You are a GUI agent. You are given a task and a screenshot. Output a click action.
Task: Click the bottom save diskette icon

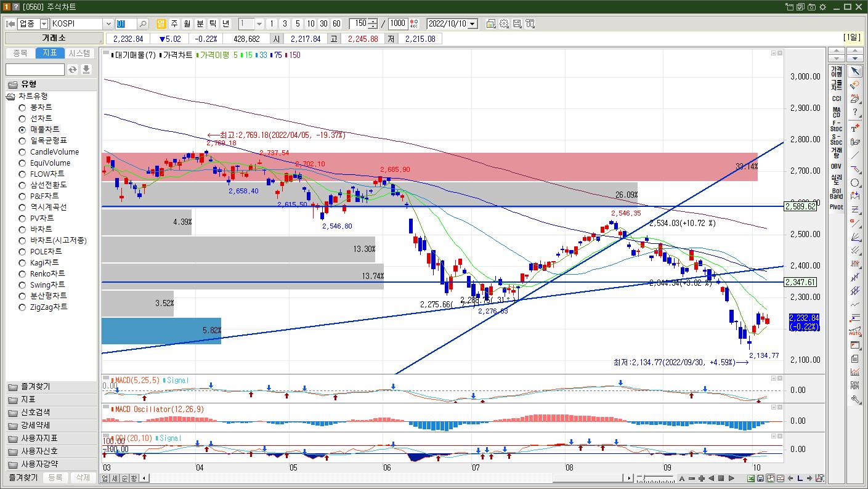pyautogui.click(x=761, y=478)
